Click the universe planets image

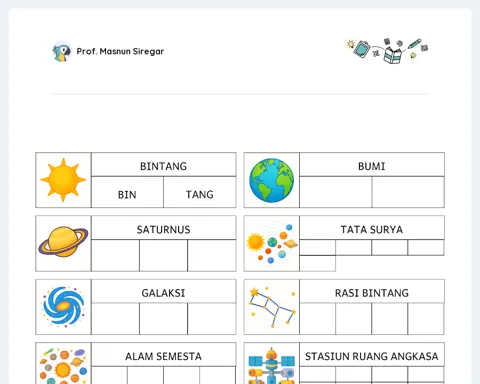63,366
